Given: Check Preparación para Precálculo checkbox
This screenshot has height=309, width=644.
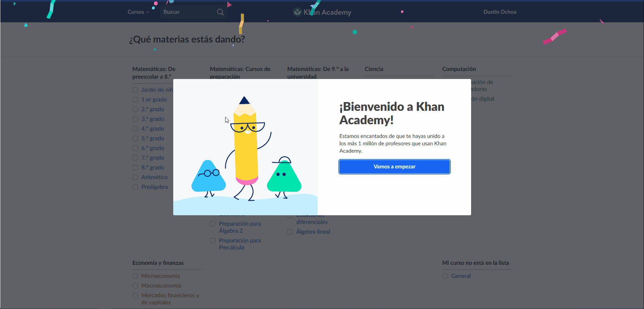Looking at the screenshot, I should point(213,241).
